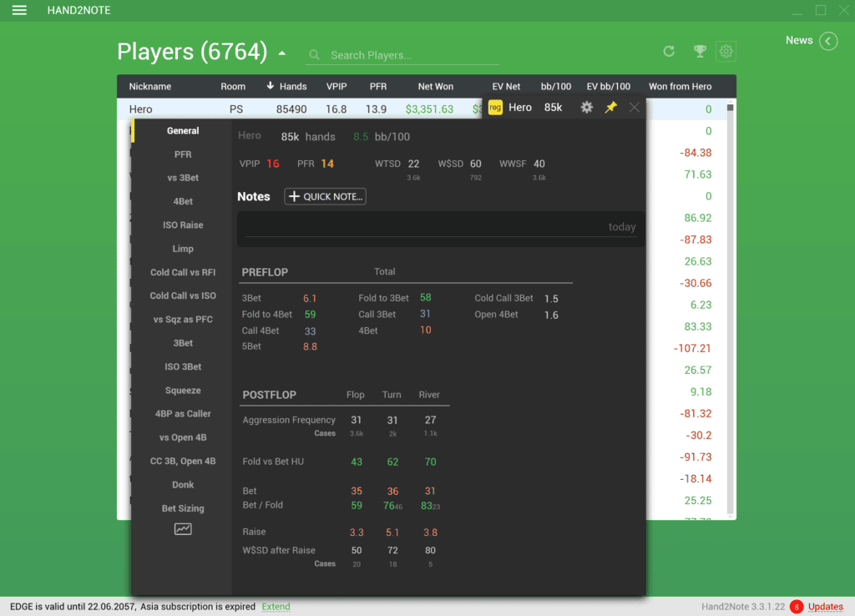Open CC 3B, Open 4B tab
The width and height of the screenshot is (855, 616).
click(x=183, y=462)
